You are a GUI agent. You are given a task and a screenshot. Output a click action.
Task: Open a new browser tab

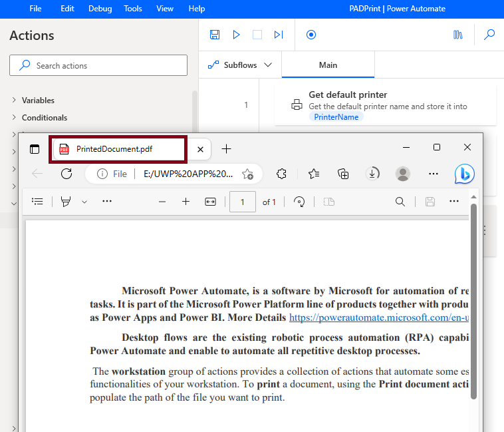click(x=226, y=149)
